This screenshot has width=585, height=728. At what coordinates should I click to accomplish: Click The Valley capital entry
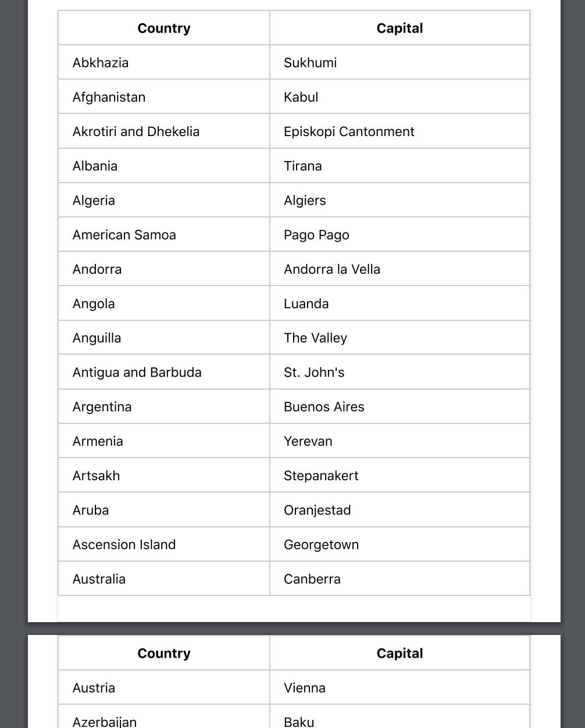(x=315, y=338)
